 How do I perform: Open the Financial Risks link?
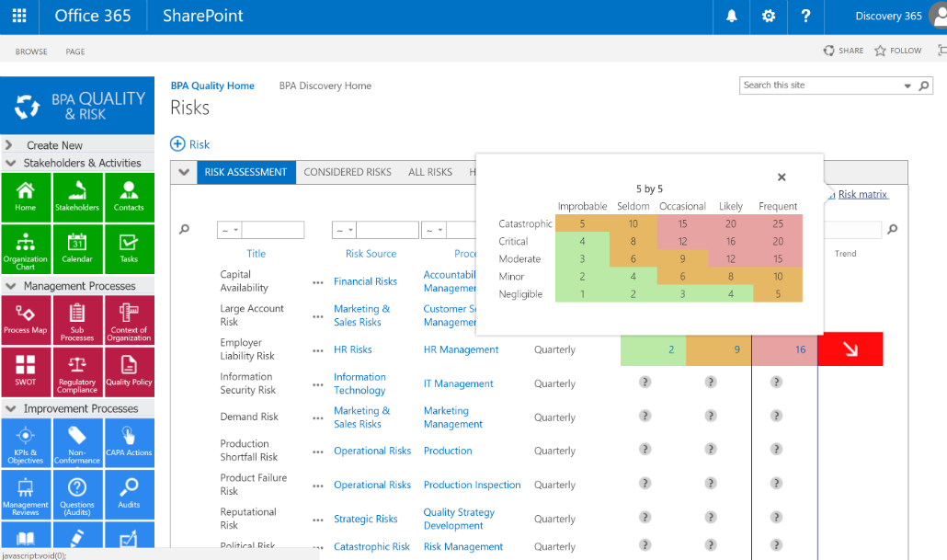tap(365, 281)
